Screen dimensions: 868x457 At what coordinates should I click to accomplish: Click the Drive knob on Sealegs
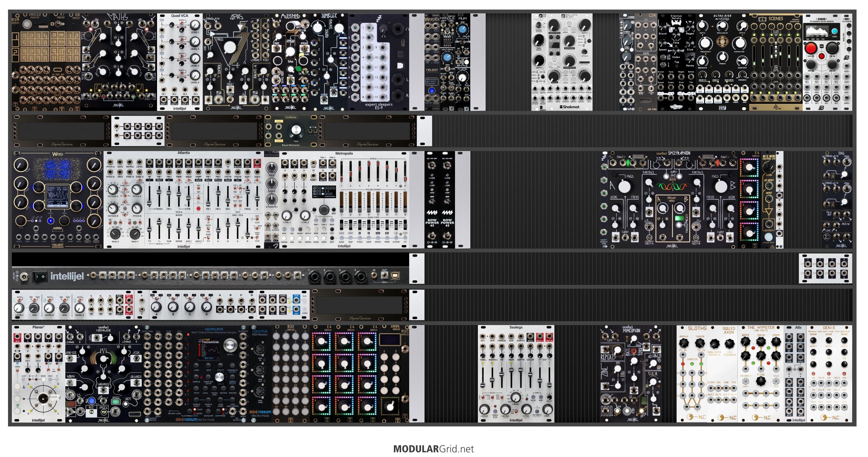[484, 409]
